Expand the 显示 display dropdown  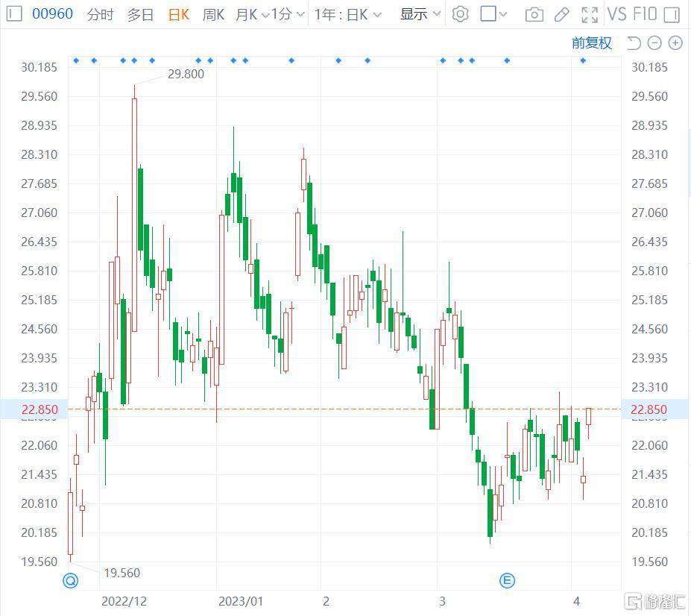[420, 14]
